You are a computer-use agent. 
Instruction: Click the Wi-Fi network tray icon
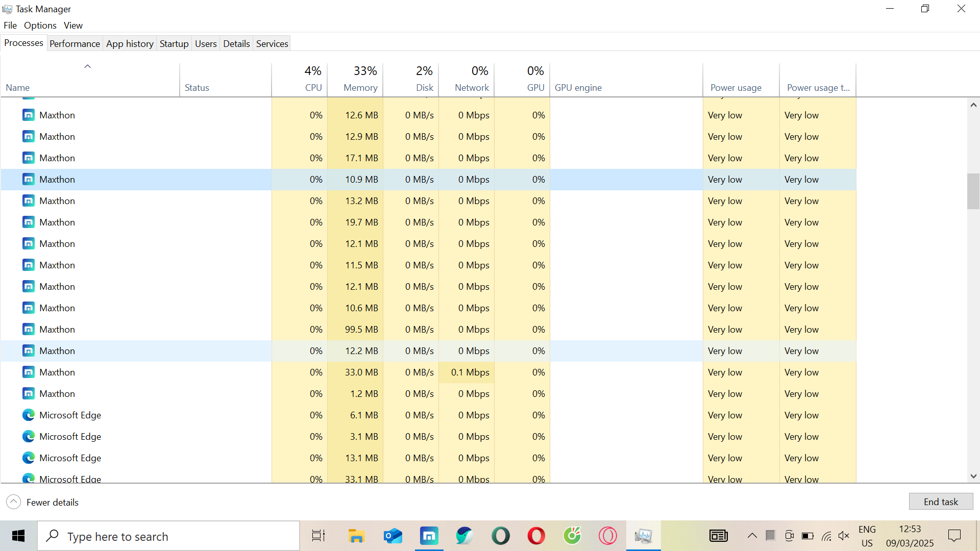(826, 536)
